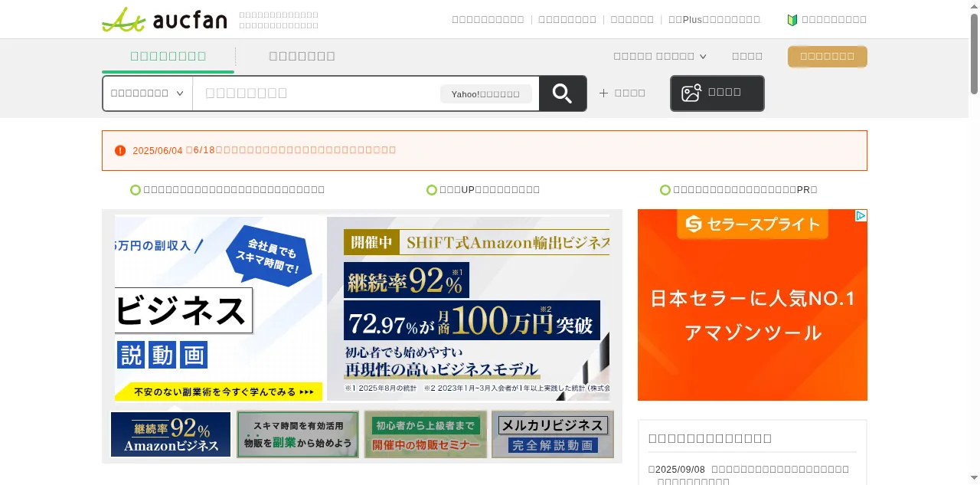
Task: Open the Plus link in the top header
Action: (714, 20)
